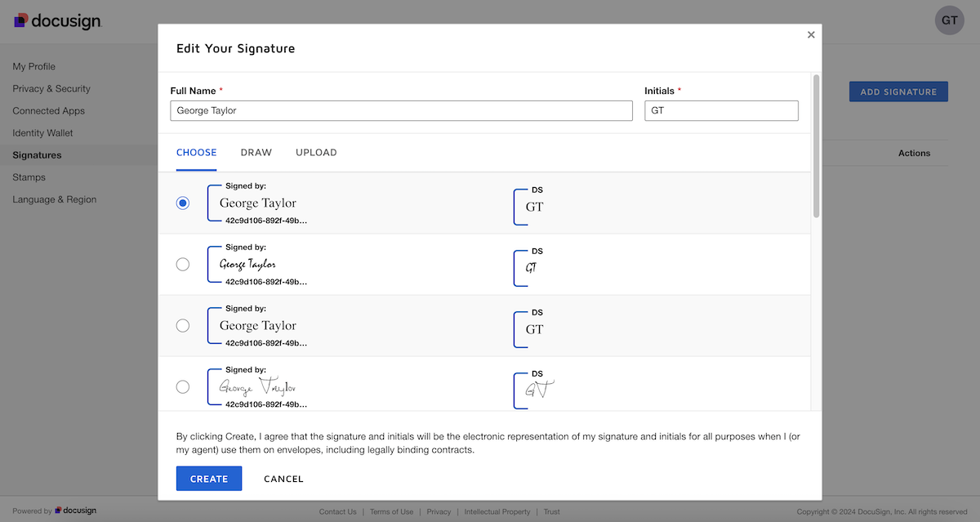Click the ADD SIGNATURE button

pos(898,91)
